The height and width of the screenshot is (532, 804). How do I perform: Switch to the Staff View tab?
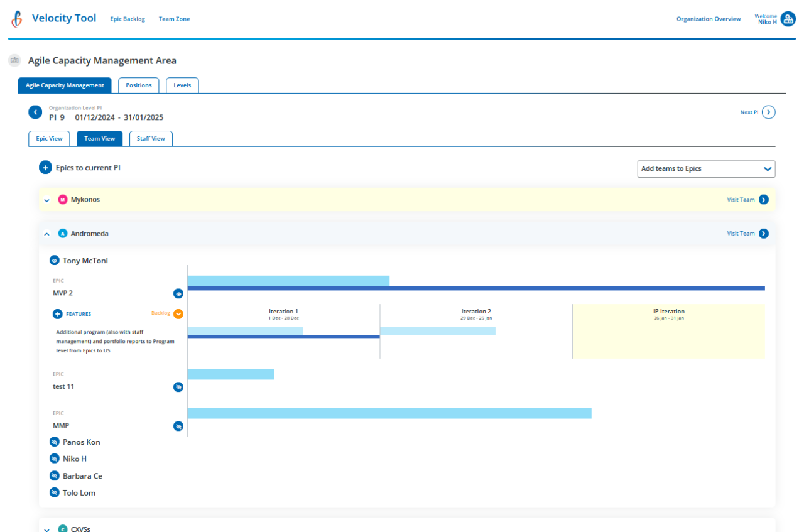pos(151,139)
